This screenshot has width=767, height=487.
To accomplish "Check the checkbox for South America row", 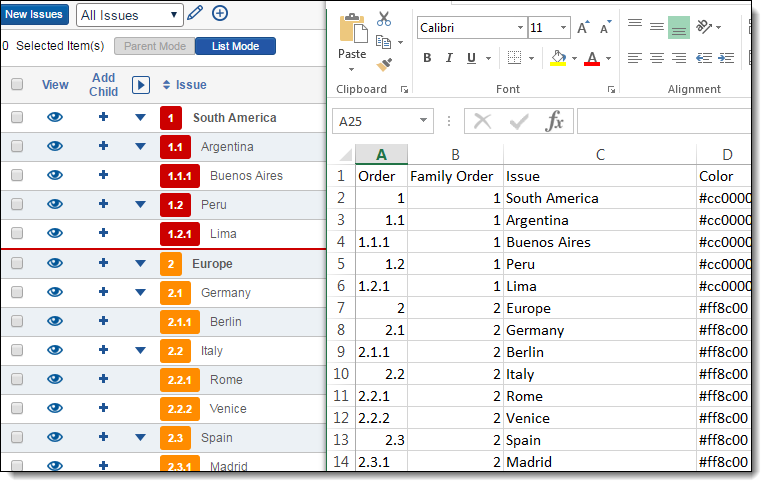I will coord(17,118).
